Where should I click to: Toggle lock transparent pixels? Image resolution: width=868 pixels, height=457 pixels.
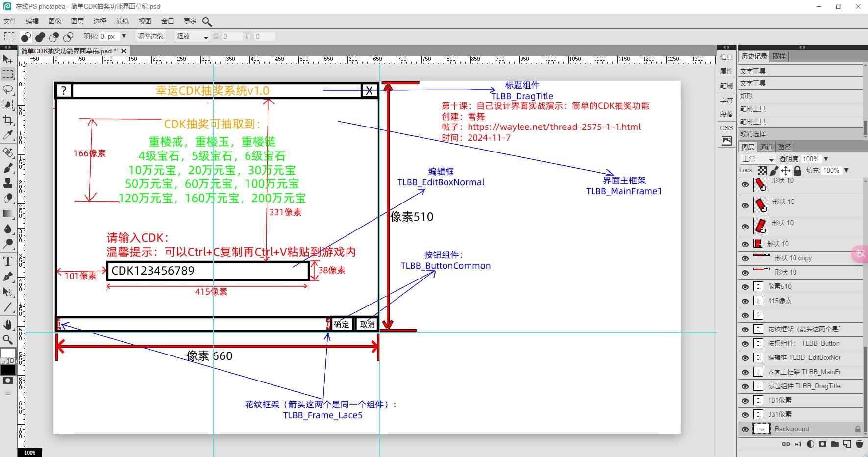[x=762, y=171]
